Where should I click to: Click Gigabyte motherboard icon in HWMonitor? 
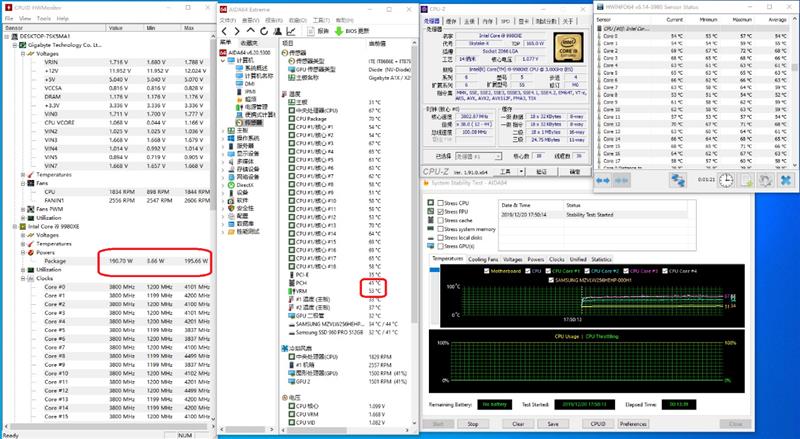pos(22,45)
